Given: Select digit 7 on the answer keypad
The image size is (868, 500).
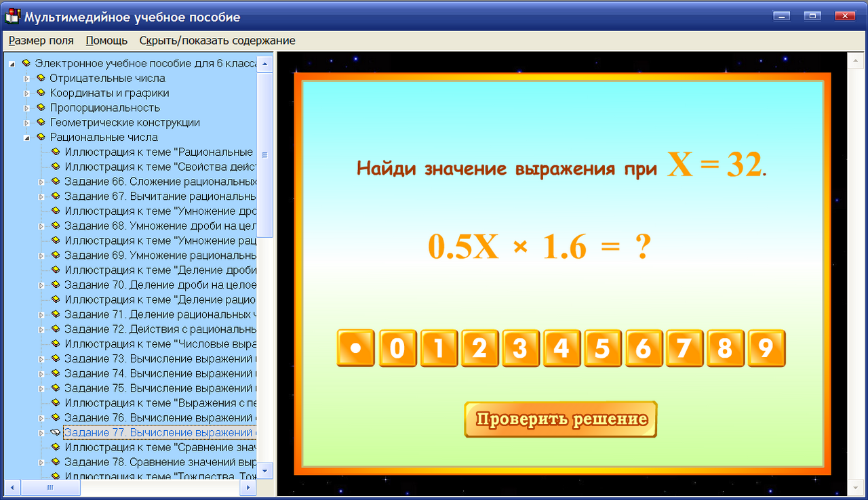Looking at the screenshot, I should (684, 348).
